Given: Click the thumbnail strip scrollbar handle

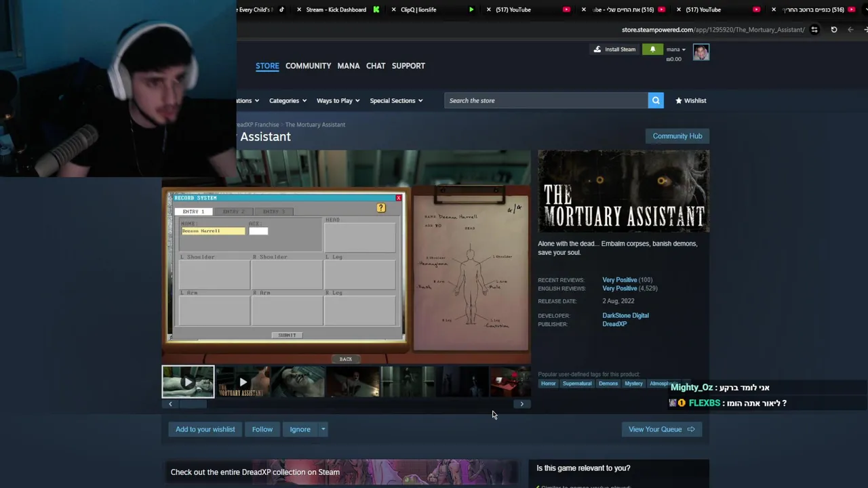Looking at the screenshot, I should click(193, 404).
